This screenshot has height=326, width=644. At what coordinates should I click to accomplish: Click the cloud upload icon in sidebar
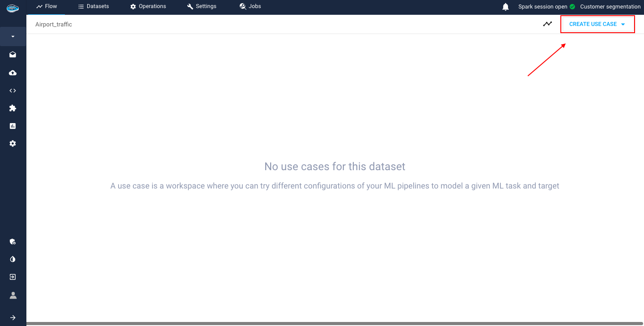pyautogui.click(x=13, y=73)
